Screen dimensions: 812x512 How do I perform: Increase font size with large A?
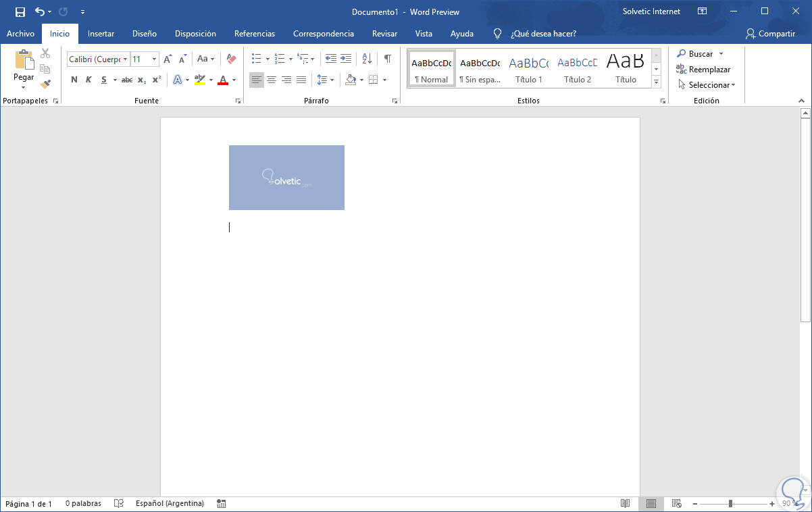168,59
